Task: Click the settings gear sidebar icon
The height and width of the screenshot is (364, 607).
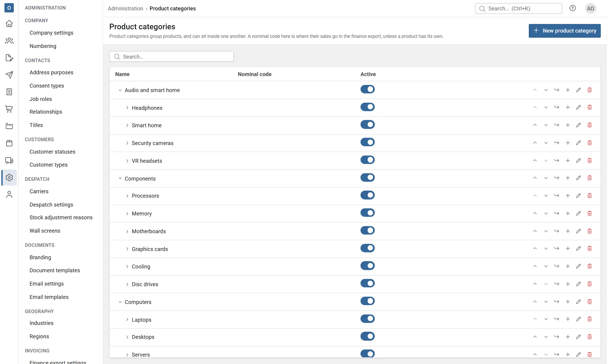Action: tap(9, 178)
